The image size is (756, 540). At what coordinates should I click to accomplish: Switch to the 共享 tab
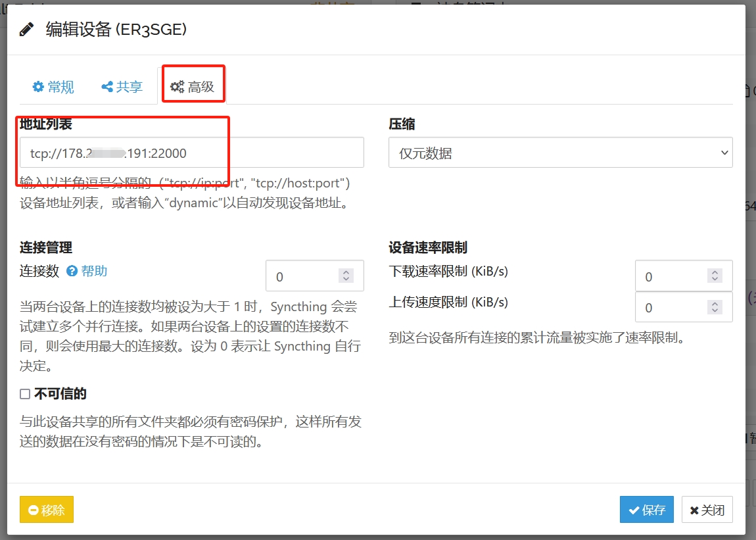tap(121, 86)
